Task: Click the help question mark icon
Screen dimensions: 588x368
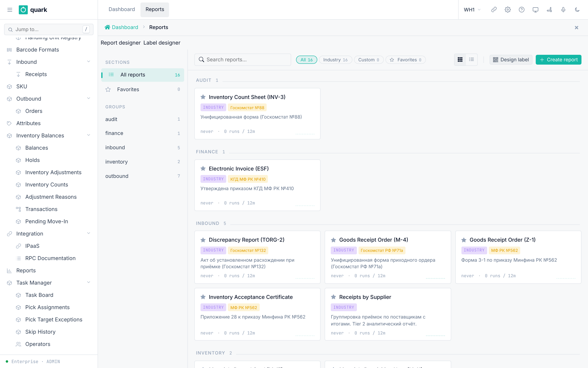Action: point(521,10)
